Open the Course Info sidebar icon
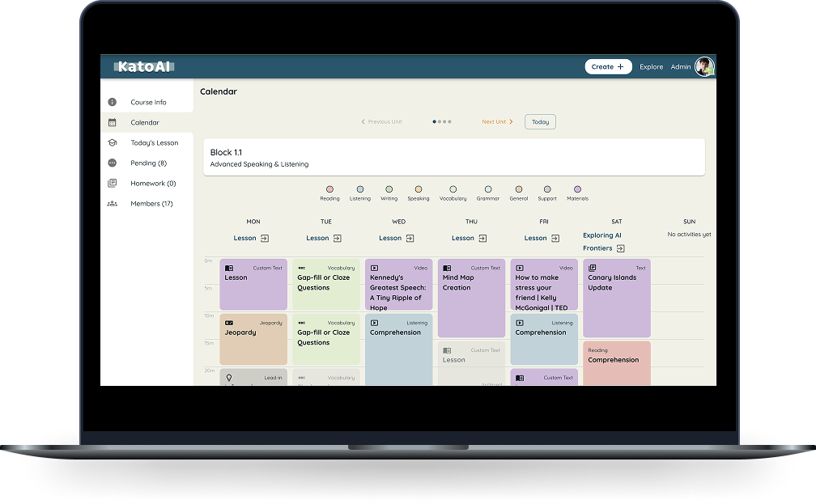Image resolution: width=816 pixels, height=504 pixels. point(112,103)
